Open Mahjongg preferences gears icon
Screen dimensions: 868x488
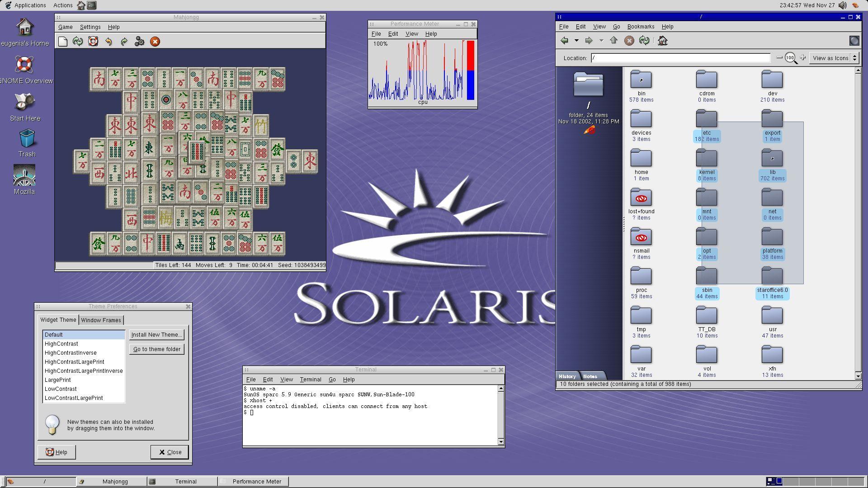click(139, 42)
